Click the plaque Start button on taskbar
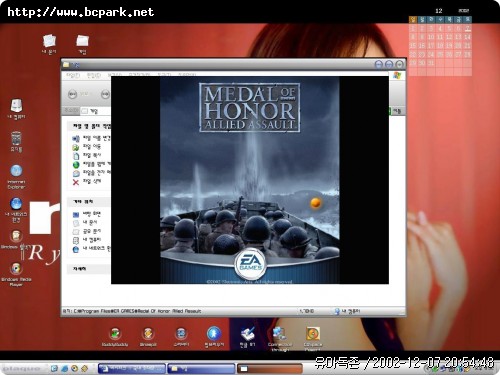 22,368
